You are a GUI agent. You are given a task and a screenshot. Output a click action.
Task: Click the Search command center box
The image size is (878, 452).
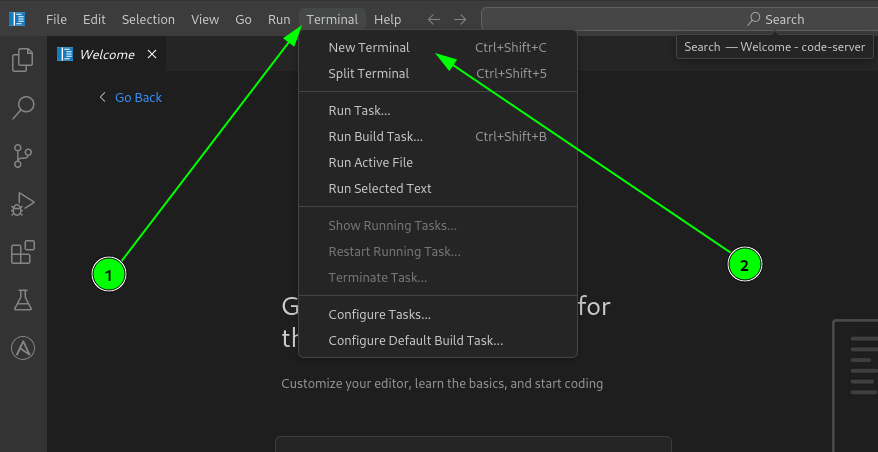(679, 20)
